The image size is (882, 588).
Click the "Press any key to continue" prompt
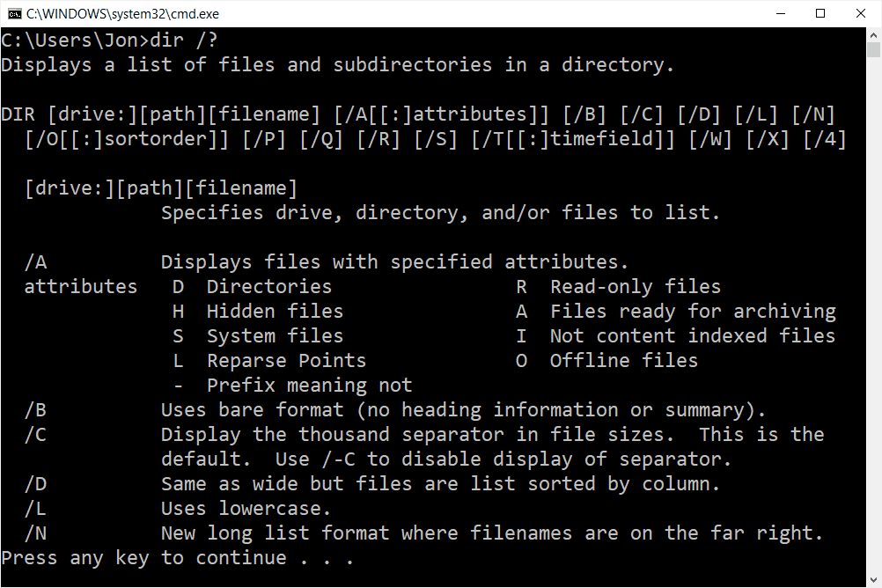[177, 558]
